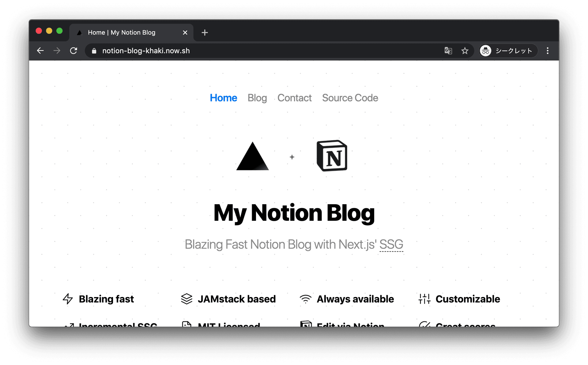Open the Contact navigation link
The image size is (588, 365).
(x=294, y=98)
